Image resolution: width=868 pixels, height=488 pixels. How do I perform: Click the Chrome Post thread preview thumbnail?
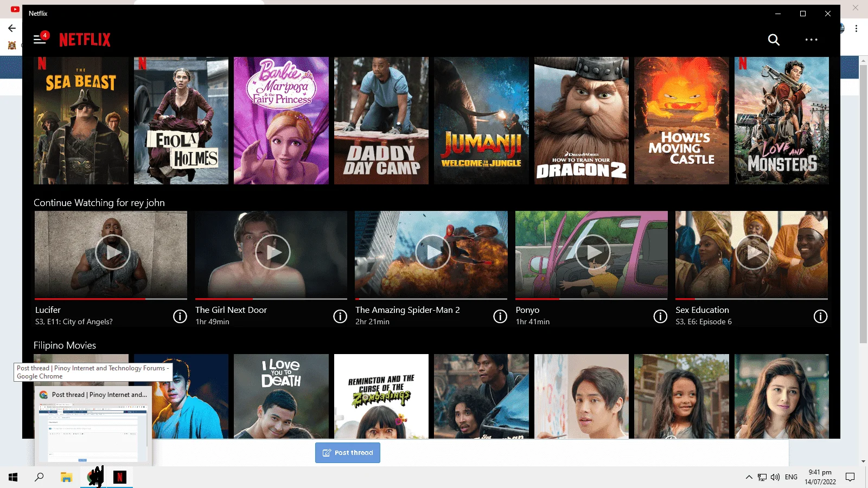click(x=93, y=433)
